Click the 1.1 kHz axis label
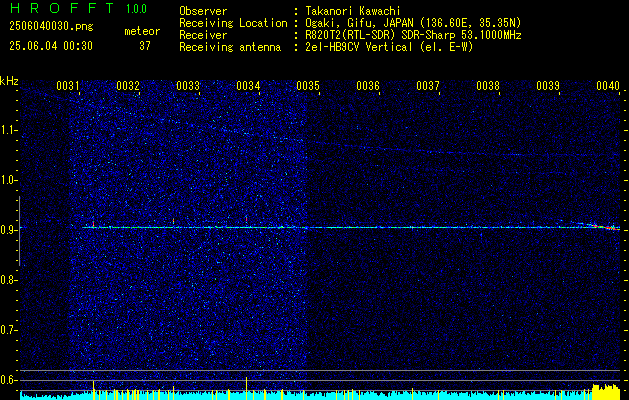This screenshot has width=629, height=400. pos(8,130)
